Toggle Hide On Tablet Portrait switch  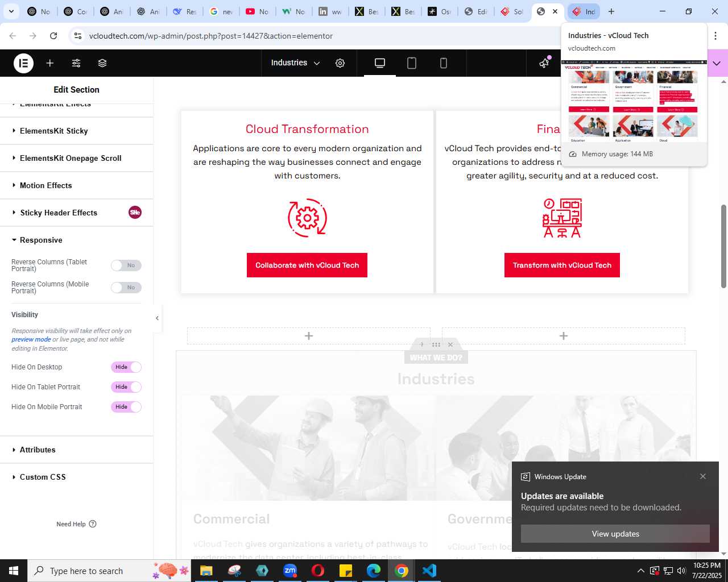126,387
